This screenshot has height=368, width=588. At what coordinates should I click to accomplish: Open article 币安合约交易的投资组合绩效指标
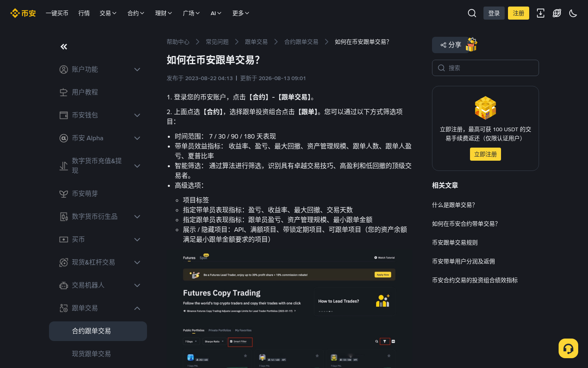click(x=475, y=280)
